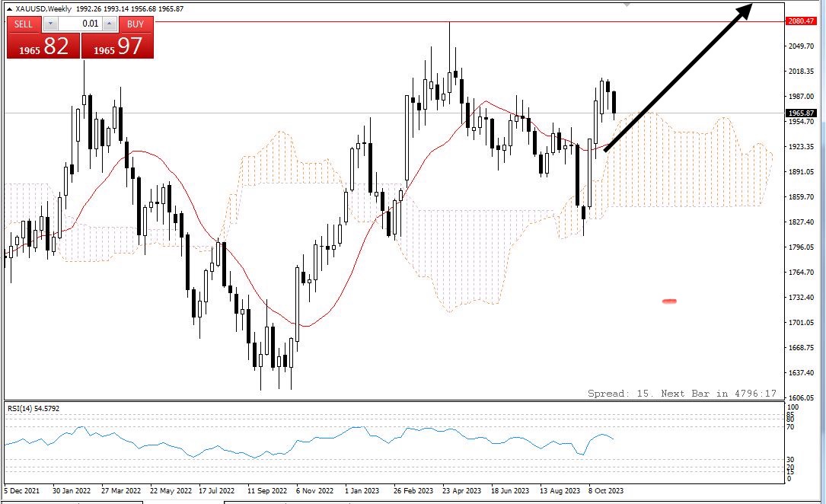Click the BUY button
Viewport: 826px width, 504px height.
point(136,24)
